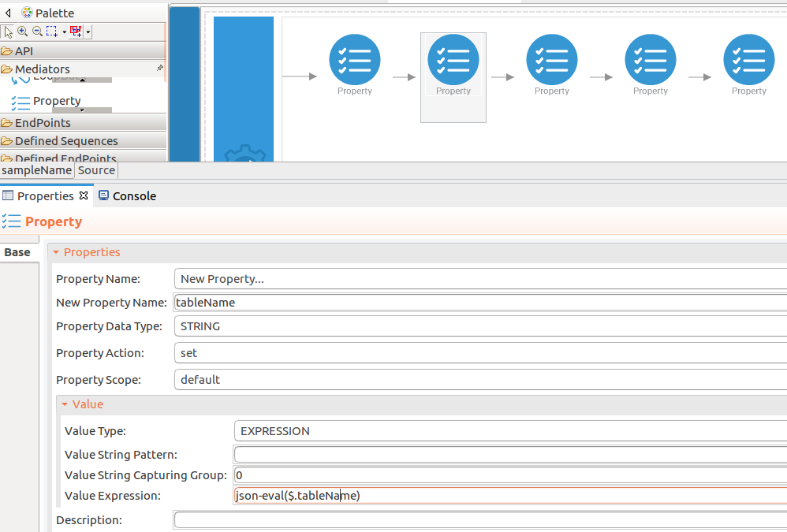
Task: Pick the Marquee selection tool
Action: (x=52, y=32)
